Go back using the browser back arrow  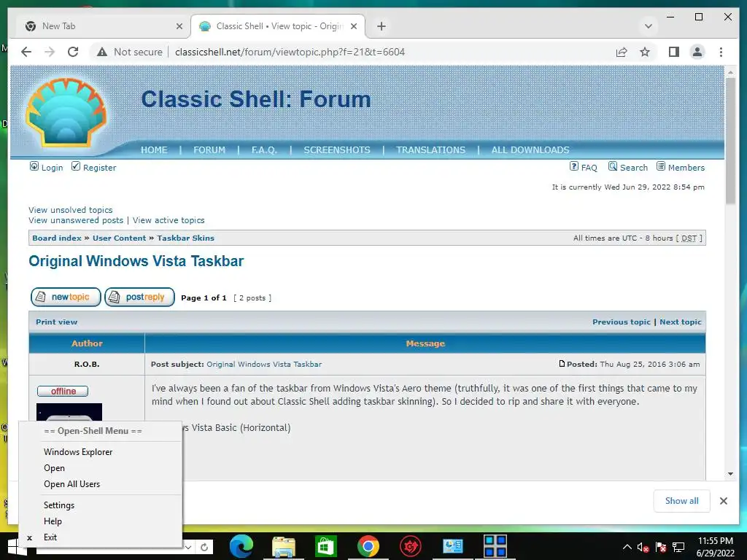click(26, 52)
